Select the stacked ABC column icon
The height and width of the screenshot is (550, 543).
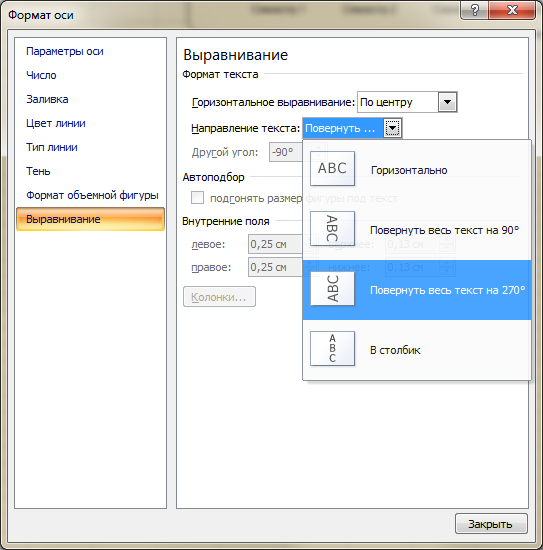click(332, 348)
